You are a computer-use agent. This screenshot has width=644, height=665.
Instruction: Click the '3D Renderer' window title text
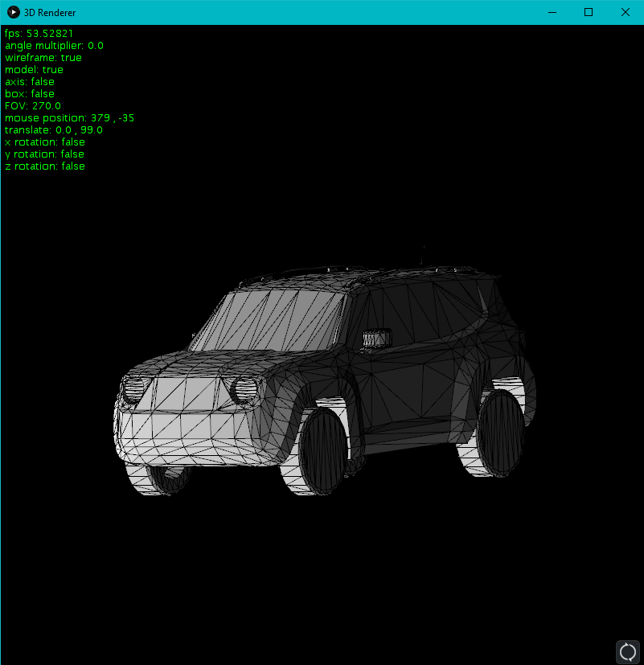[x=50, y=13]
